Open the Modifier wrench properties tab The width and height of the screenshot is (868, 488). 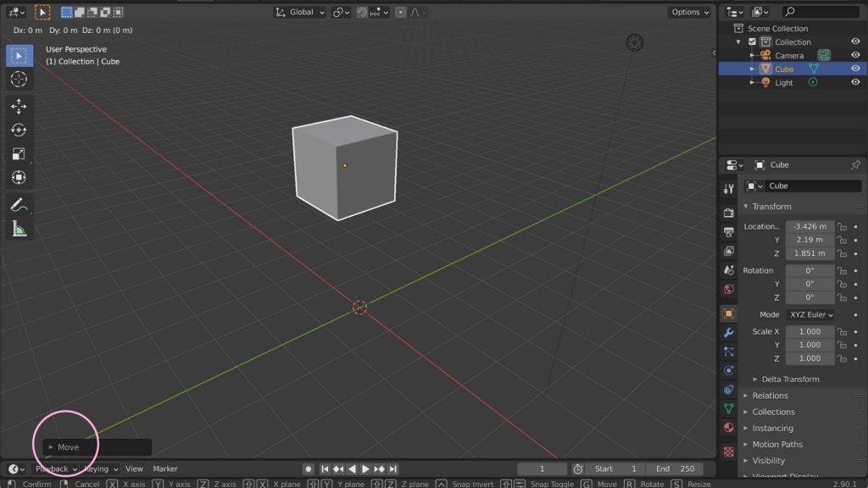pyautogui.click(x=728, y=332)
